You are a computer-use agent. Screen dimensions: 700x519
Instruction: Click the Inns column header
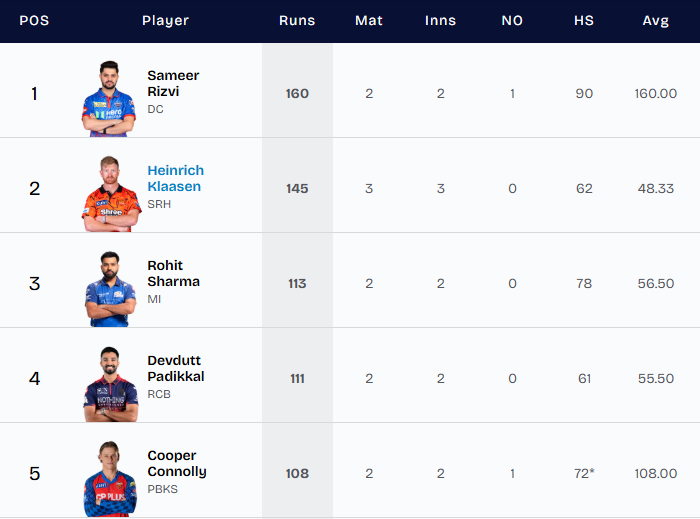tap(440, 21)
